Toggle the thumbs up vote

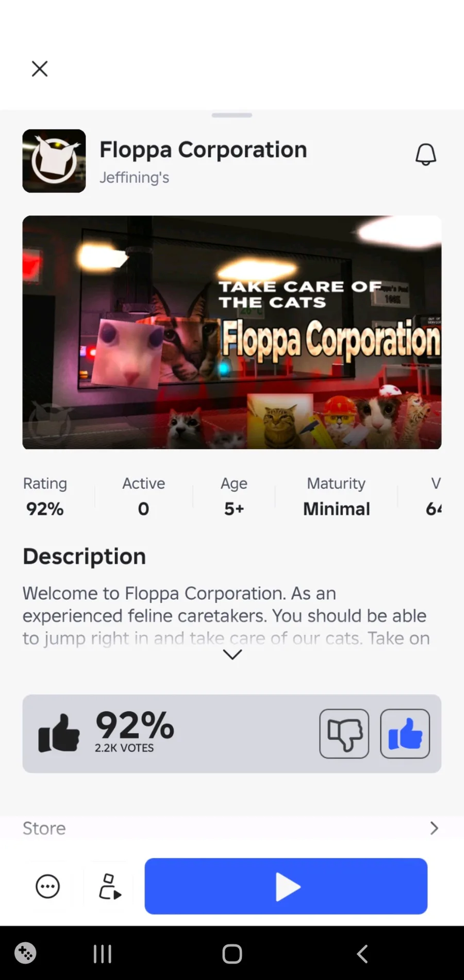[x=405, y=734]
